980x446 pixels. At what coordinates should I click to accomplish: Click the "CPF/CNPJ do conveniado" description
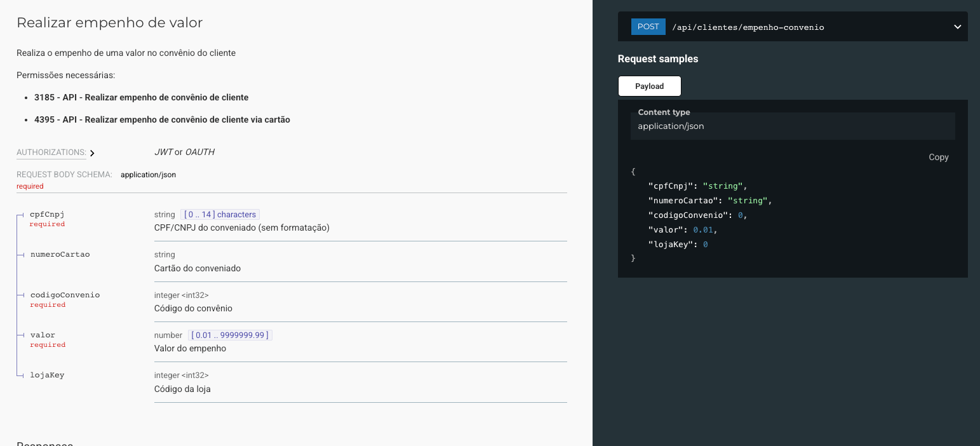click(242, 227)
